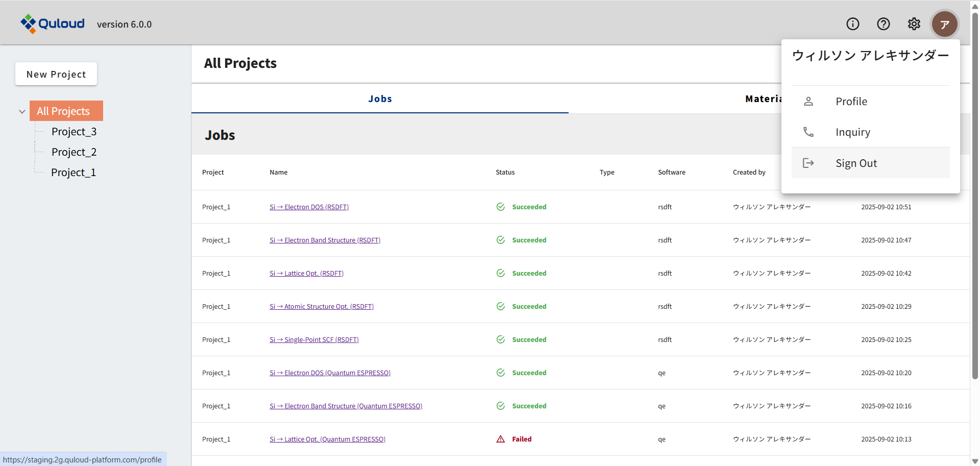The width and height of the screenshot is (980, 466).
Task: Open Si Lattice Opt. (Quantum ESPRESSO) job
Action: [x=327, y=439]
